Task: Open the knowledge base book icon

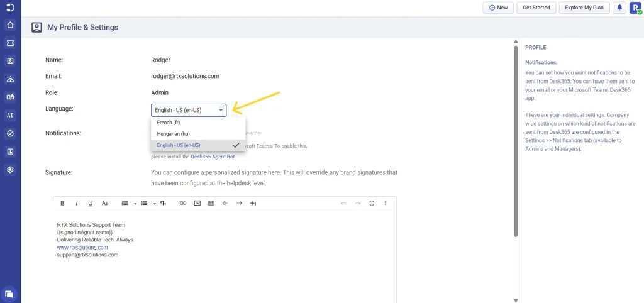Action: tap(10, 97)
